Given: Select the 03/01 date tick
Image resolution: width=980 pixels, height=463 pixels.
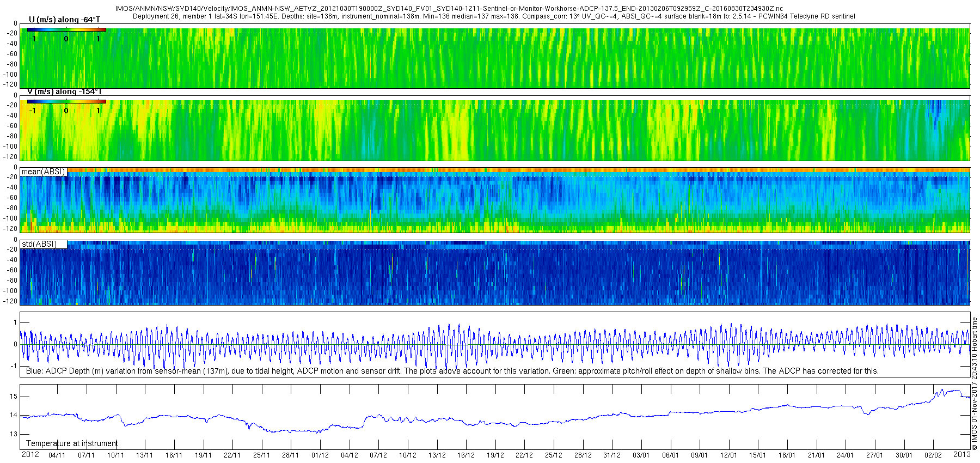Looking at the screenshot, I should coord(641,455).
